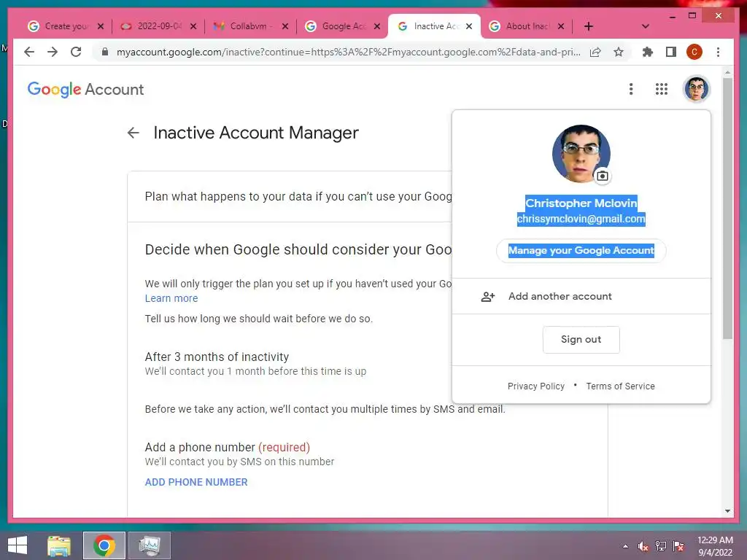Go back from Inactive Account Manager via arrow
Image resolution: width=747 pixels, height=560 pixels.
click(x=133, y=133)
